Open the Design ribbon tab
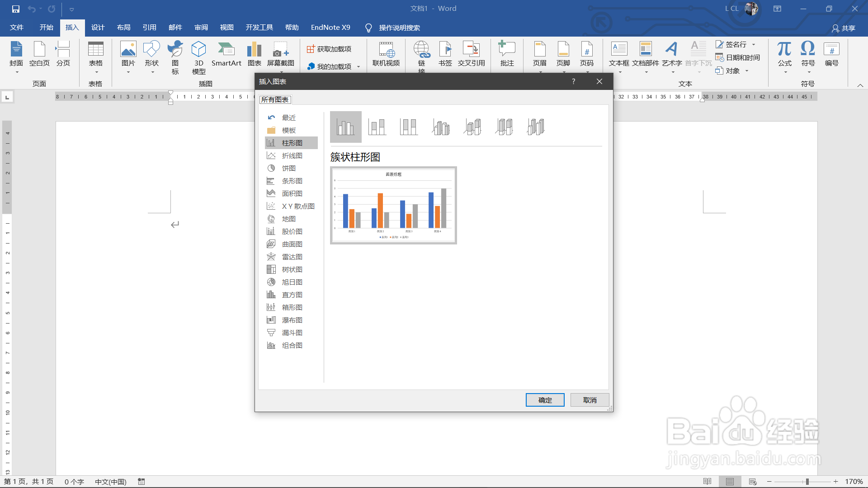 98,28
